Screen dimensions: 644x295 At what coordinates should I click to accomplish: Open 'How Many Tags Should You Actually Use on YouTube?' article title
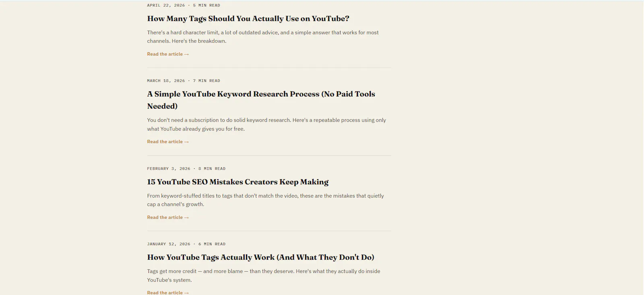248,18
